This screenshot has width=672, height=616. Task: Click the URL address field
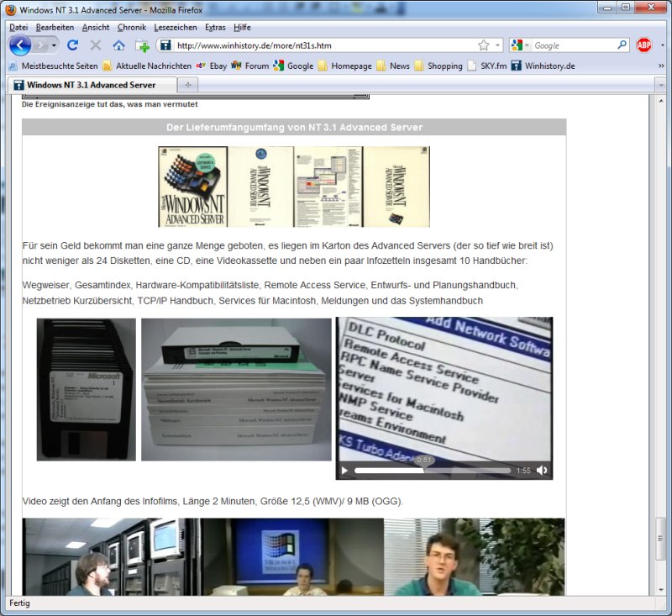point(325,45)
